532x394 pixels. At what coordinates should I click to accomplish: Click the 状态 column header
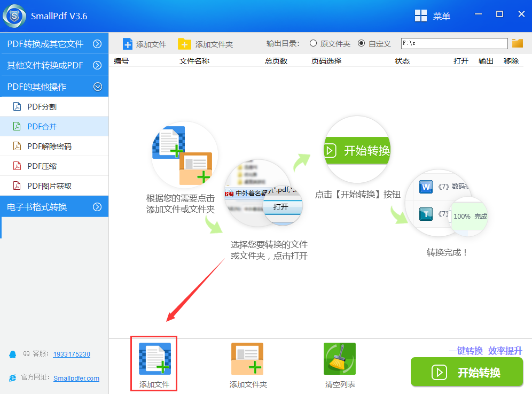tap(402, 61)
